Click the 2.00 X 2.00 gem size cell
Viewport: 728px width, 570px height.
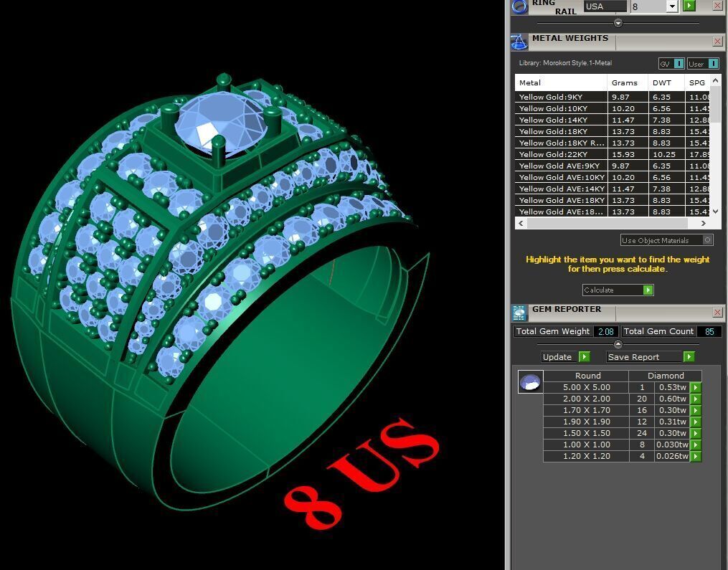coord(587,399)
